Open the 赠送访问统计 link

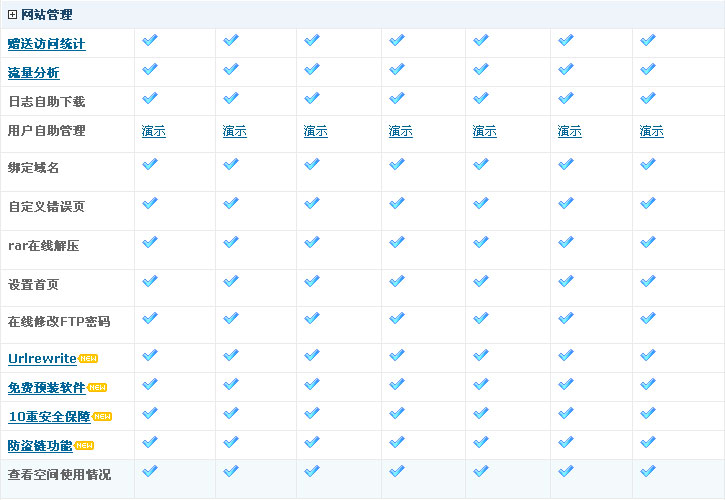[x=47, y=44]
